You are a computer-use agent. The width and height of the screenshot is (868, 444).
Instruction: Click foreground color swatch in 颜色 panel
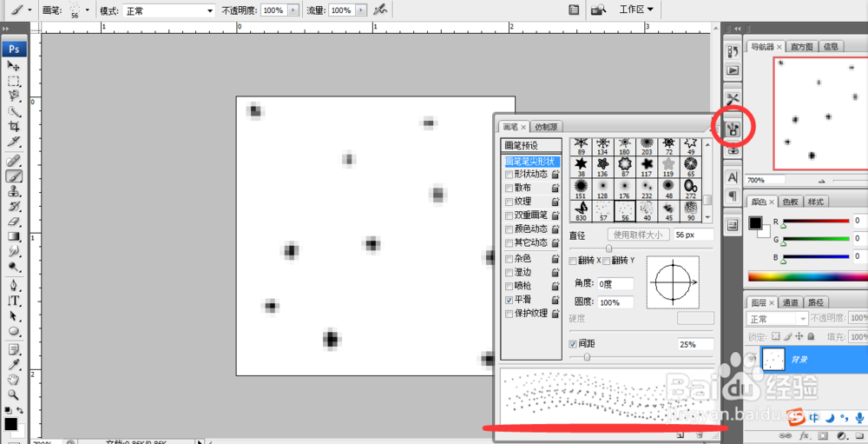coord(755,222)
